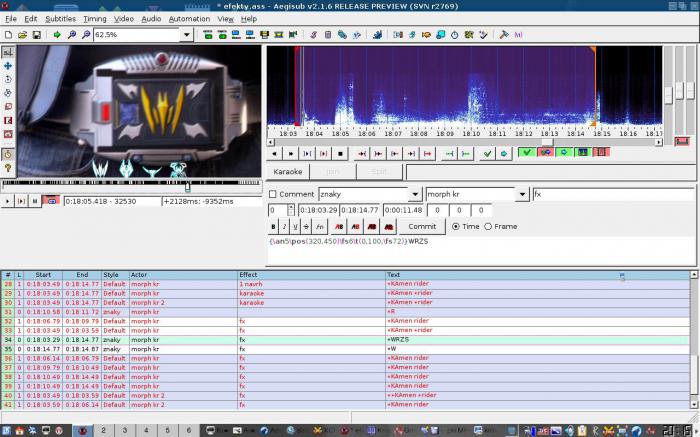Open the Timing menu
700x437 pixels.
coord(95,19)
